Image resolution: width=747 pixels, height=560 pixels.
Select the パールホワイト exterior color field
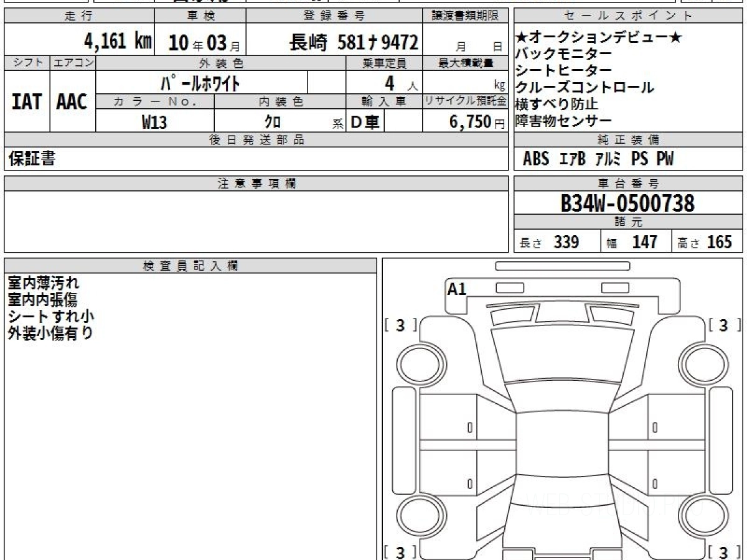201,83
